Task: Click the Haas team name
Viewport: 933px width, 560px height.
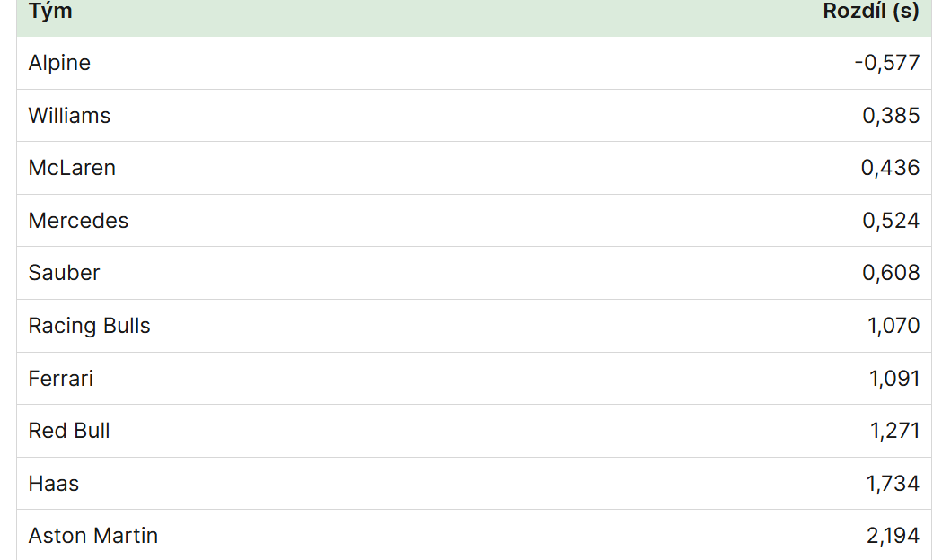Action: (54, 484)
